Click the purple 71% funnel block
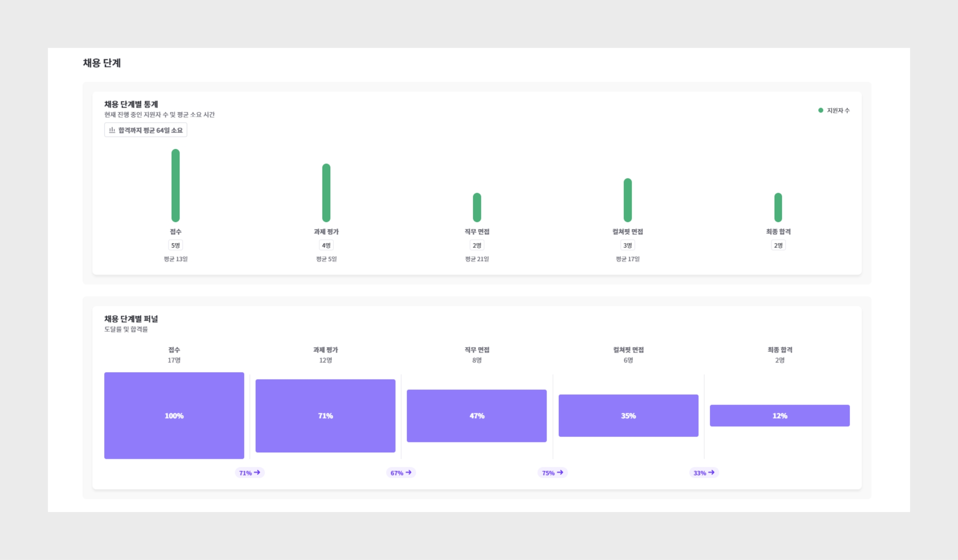 point(325,415)
